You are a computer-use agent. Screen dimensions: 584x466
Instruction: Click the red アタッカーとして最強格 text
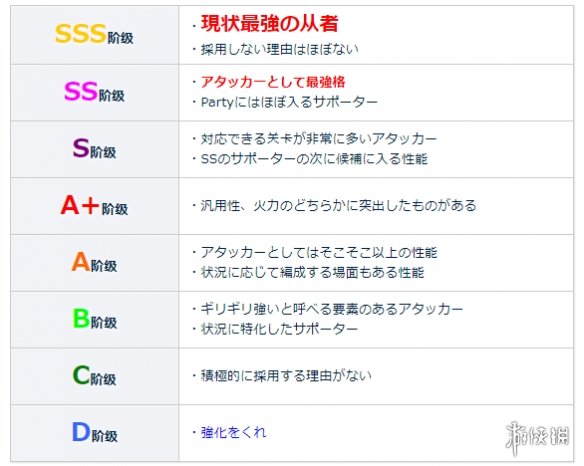pyautogui.click(x=273, y=82)
